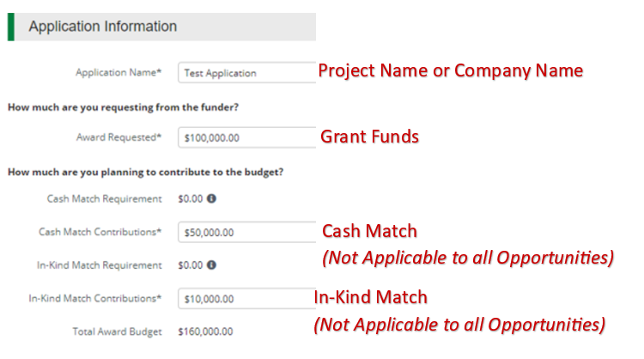The width and height of the screenshot is (644, 359).
Task: Click the Total Award Budget label
Action: [x=117, y=331]
